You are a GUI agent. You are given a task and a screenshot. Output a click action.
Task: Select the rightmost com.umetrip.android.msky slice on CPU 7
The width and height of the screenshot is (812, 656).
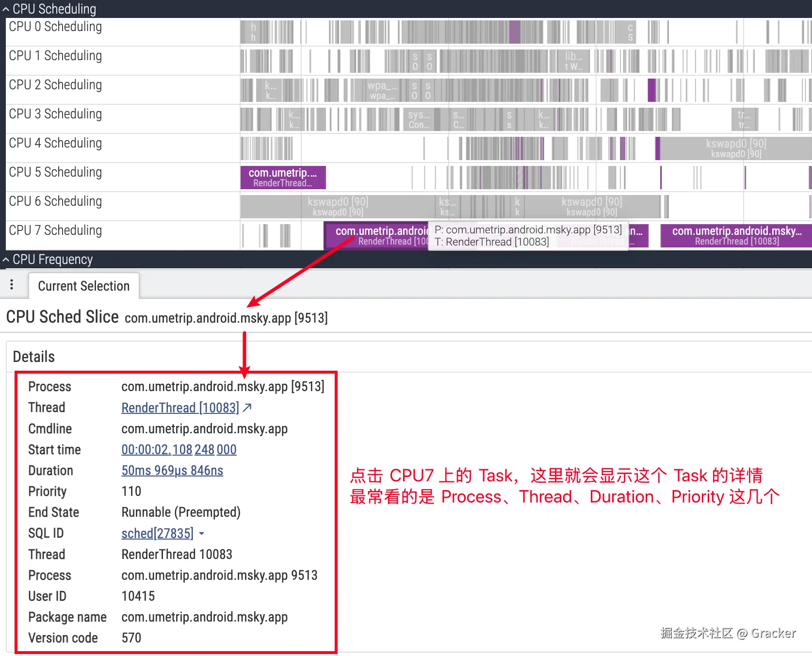736,236
